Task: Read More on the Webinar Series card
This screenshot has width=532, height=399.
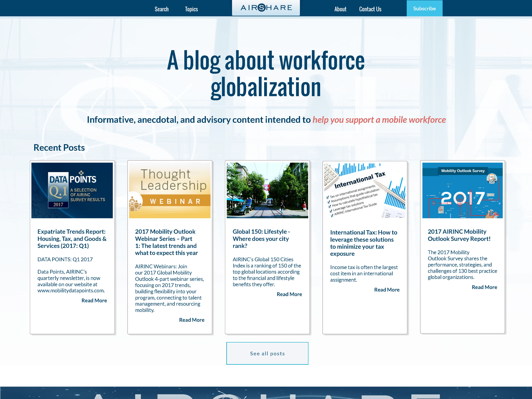Action: click(x=192, y=320)
